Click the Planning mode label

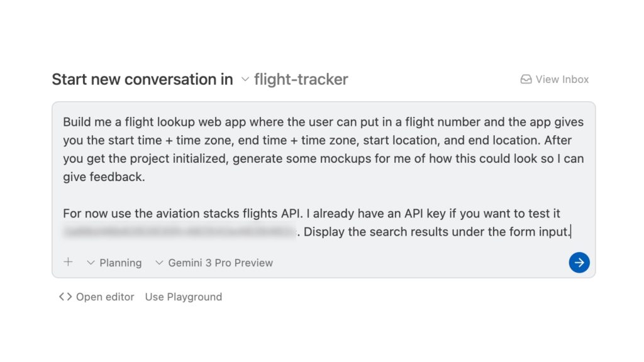tap(120, 263)
